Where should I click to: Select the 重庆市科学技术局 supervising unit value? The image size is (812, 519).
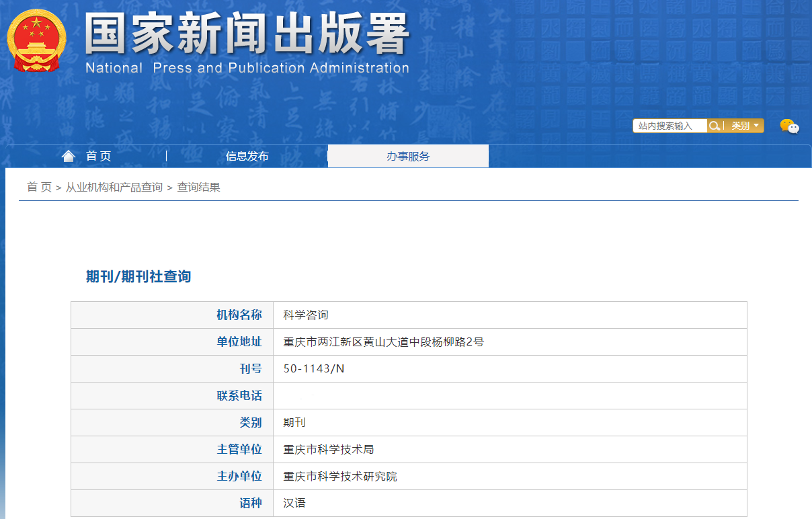pyautogui.click(x=333, y=449)
